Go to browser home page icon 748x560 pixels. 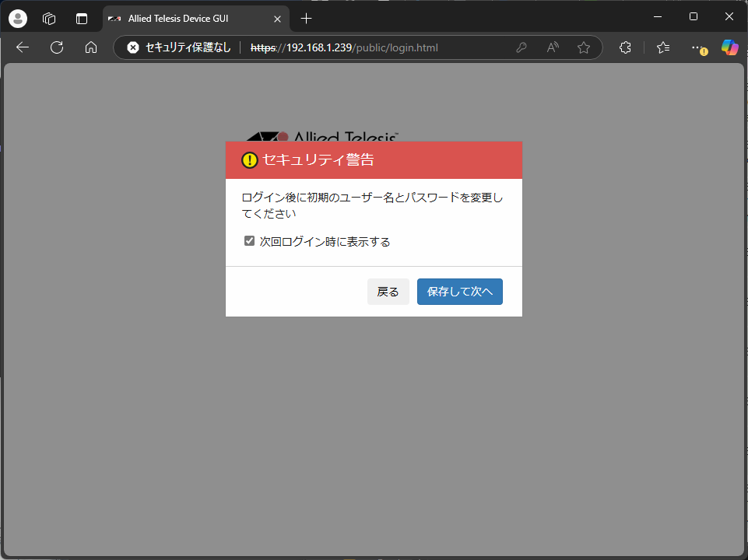91,47
